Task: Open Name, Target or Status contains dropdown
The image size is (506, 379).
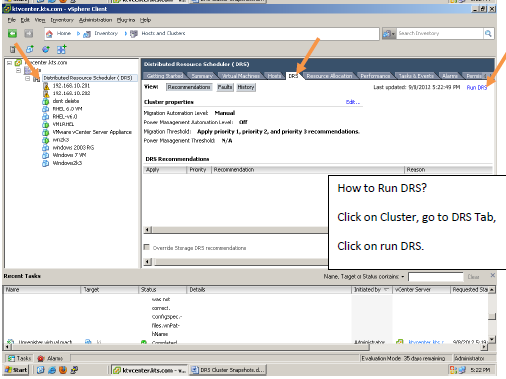Action: pyautogui.click(x=403, y=277)
